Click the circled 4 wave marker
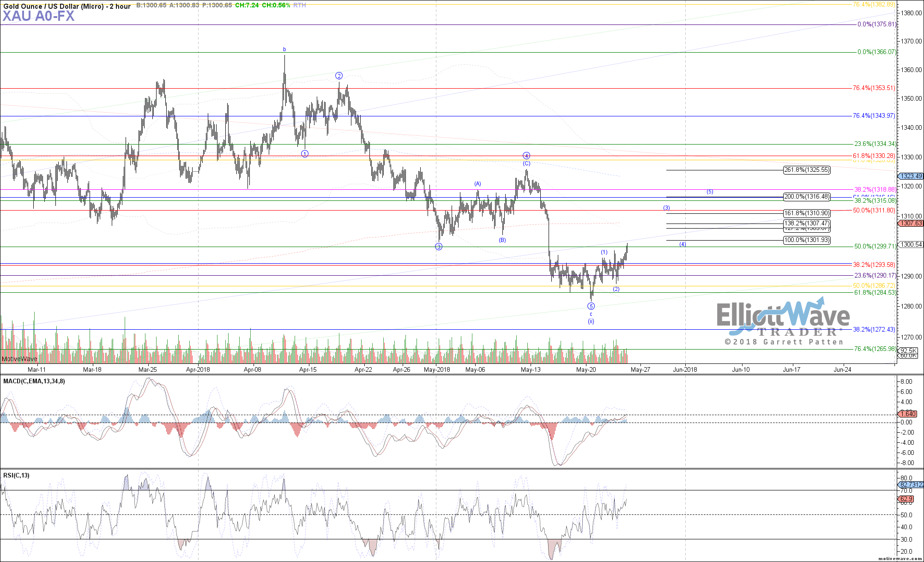The width and height of the screenshot is (924, 562). tap(526, 156)
